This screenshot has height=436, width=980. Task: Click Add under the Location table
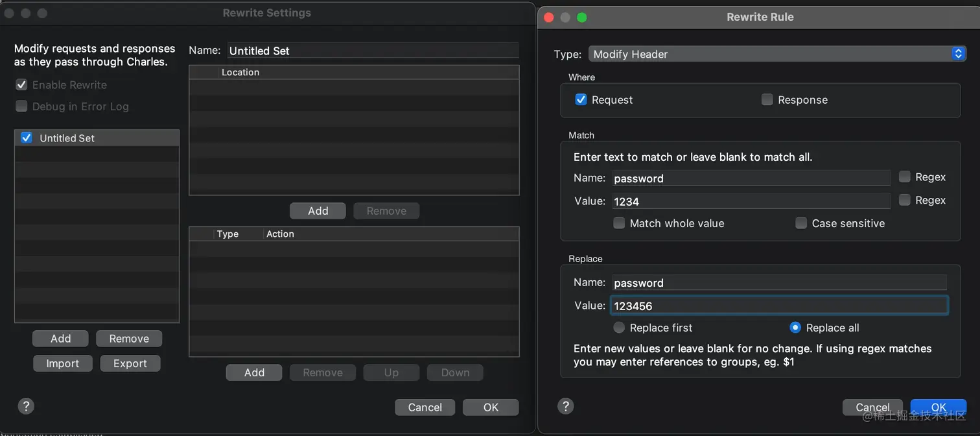pos(318,211)
